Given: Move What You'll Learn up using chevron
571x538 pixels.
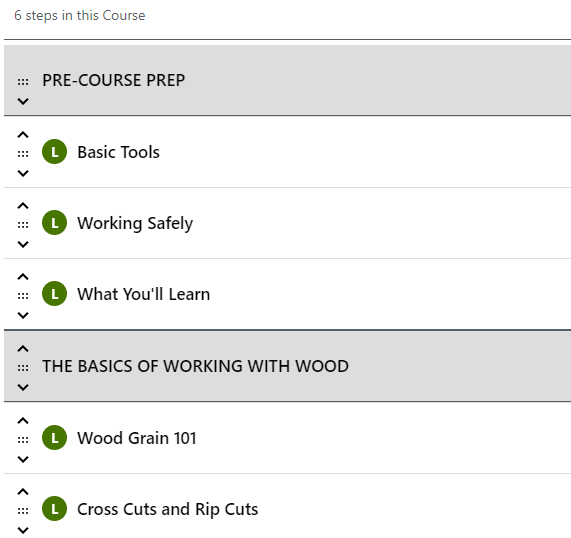Looking at the screenshot, I should pos(23,277).
